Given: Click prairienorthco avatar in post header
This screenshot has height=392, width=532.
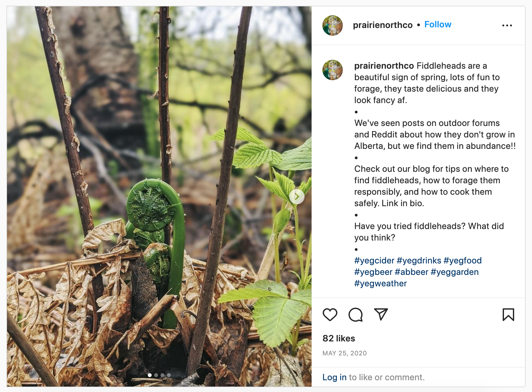Looking at the screenshot, I should 333,25.
